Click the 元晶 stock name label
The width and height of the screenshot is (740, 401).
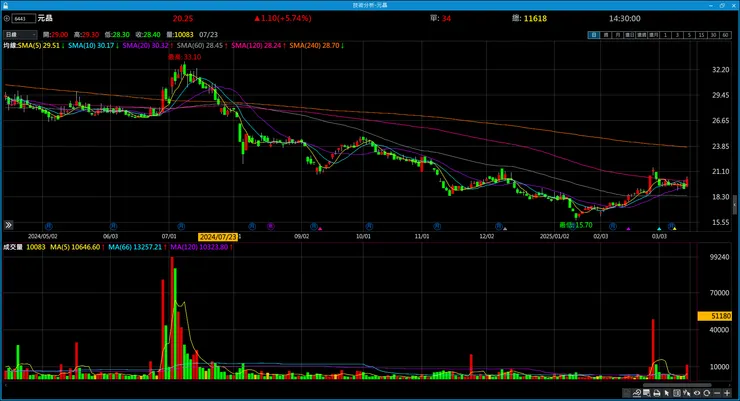(x=45, y=18)
